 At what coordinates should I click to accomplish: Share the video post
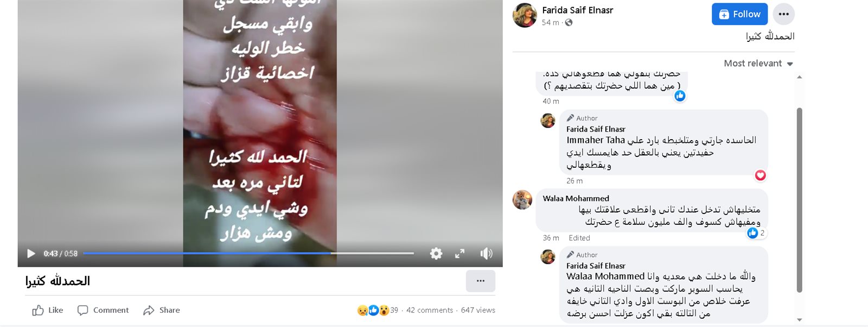(x=162, y=310)
